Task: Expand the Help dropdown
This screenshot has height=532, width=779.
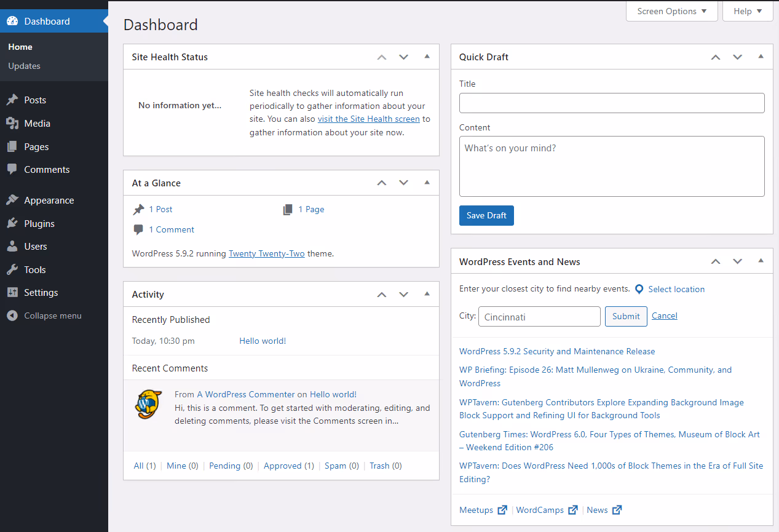Action: (748, 10)
